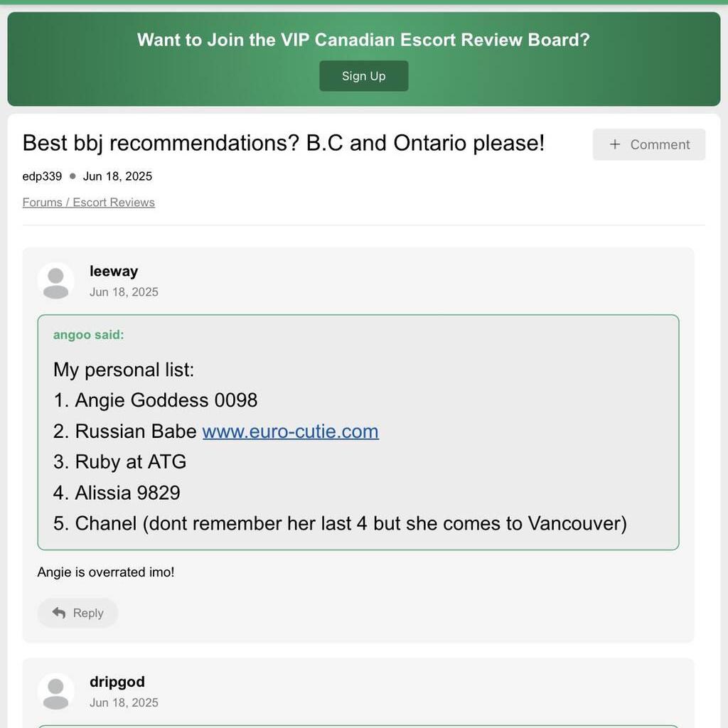Click the thread date beside edp339
This screenshot has width=728, height=728.
[x=117, y=176]
